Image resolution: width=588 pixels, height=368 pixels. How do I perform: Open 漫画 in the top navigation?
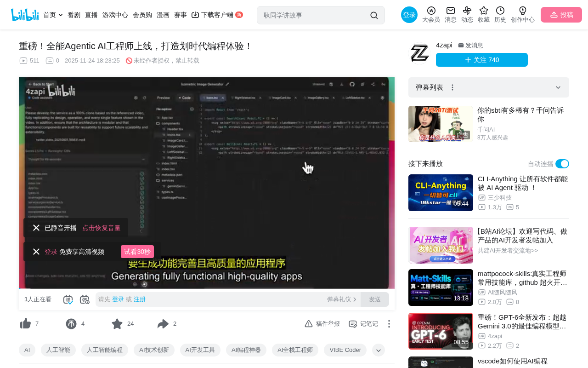163,15
